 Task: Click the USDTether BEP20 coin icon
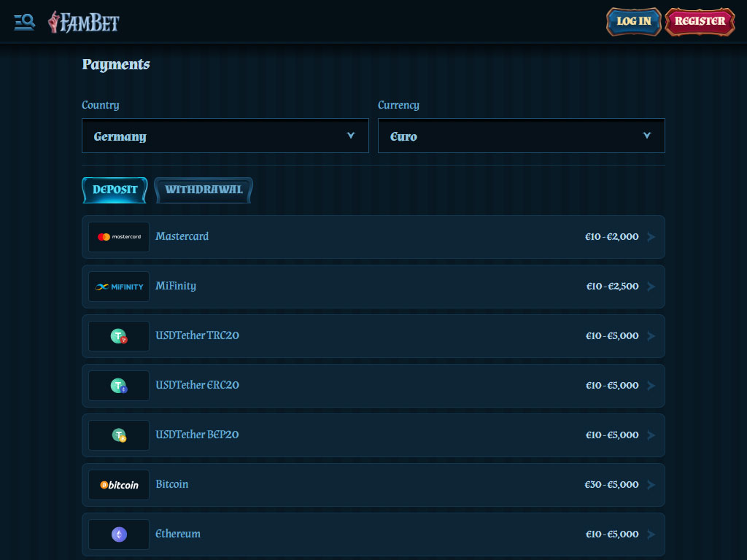[x=119, y=435]
